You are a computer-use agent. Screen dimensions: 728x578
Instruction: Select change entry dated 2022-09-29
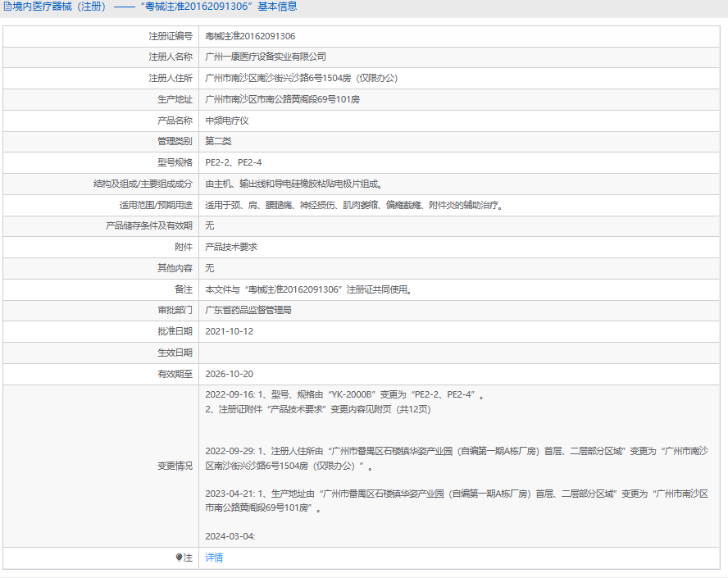click(x=457, y=458)
